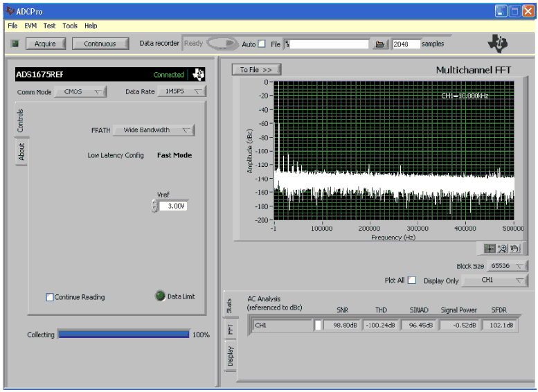Select the crosshair cursor graph tool
The width and height of the screenshot is (538, 392).
[x=490, y=248]
